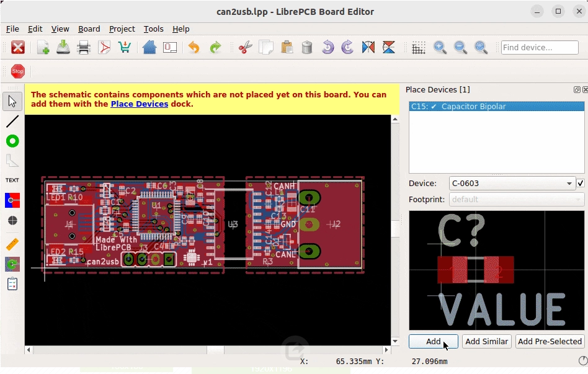This screenshot has height=374, width=588.
Task: Select the Add TEXT tool
Action: pos(12,180)
